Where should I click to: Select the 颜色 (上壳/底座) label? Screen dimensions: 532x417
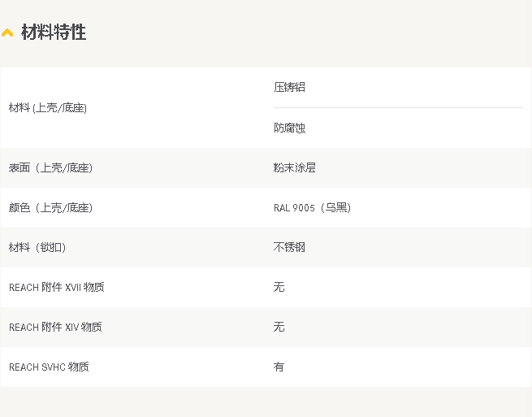(50, 207)
